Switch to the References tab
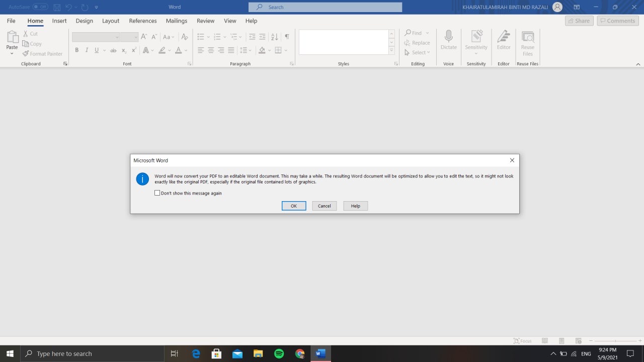This screenshot has width=644, height=362. point(143,21)
